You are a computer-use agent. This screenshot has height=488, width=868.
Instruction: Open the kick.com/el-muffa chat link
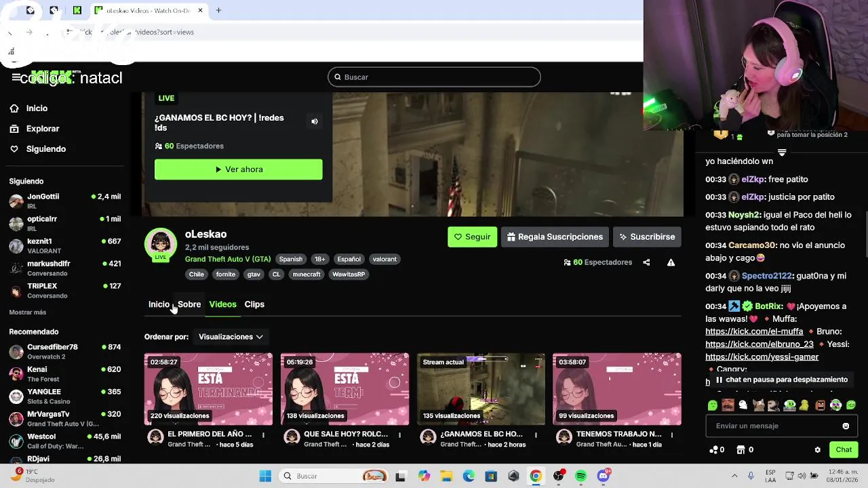(x=754, y=331)
